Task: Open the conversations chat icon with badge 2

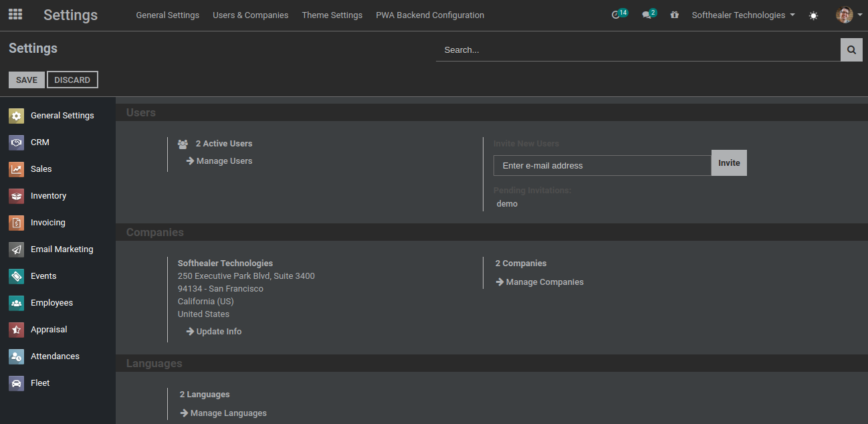Action: (649, 14)
